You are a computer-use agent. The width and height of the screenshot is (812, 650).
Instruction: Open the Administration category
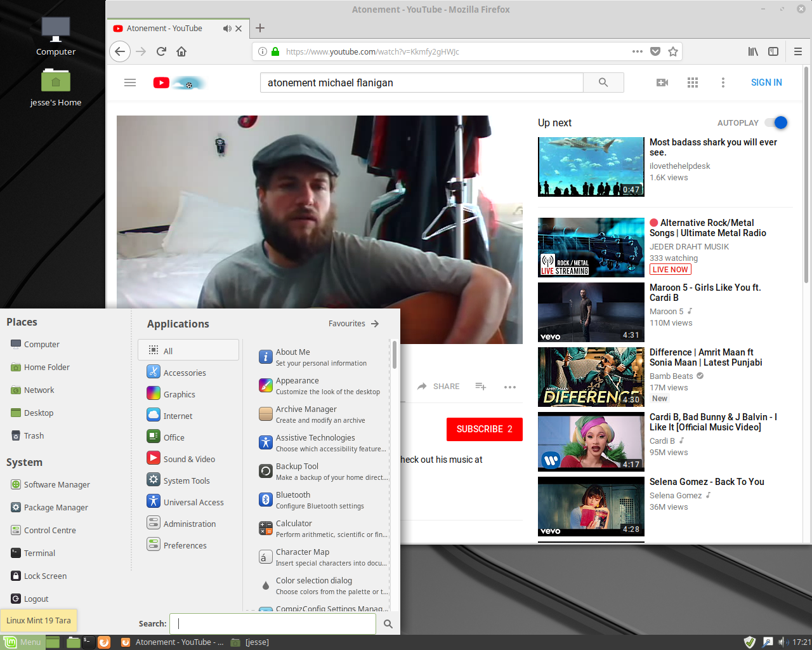click(188, 523)
